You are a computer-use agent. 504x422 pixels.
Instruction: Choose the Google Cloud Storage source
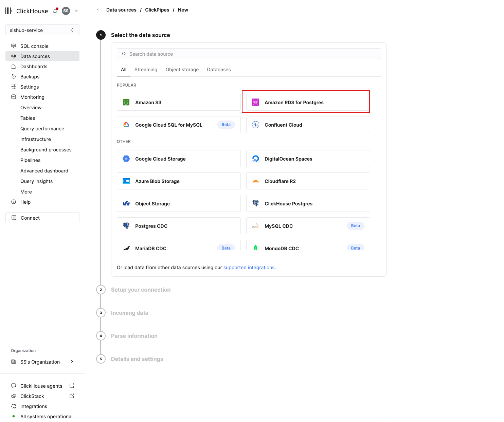(x=179, y=159)
